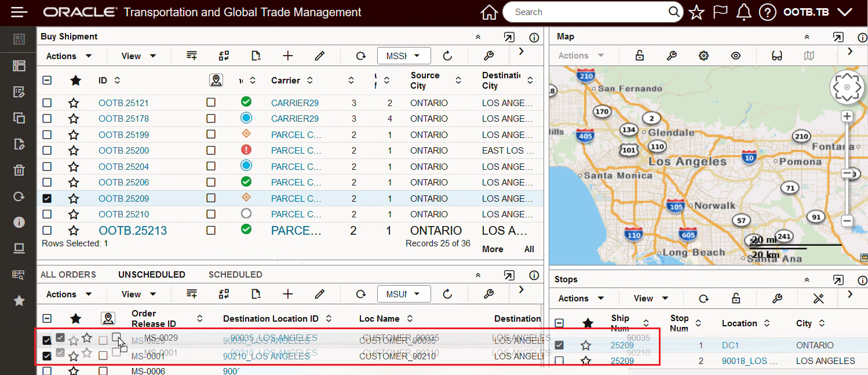Toggle Buy Shipment select-all checkbox
The image size is (868, 375).
click(47, 81)
